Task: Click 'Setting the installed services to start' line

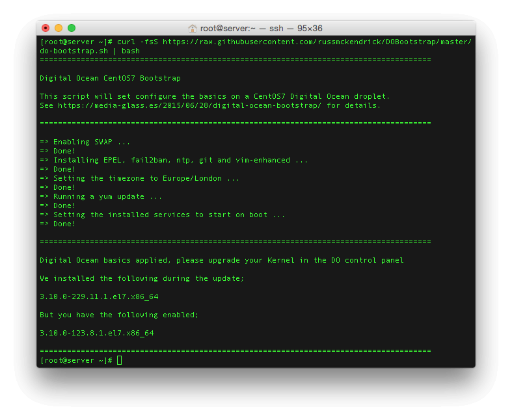Action: [162, 215]
